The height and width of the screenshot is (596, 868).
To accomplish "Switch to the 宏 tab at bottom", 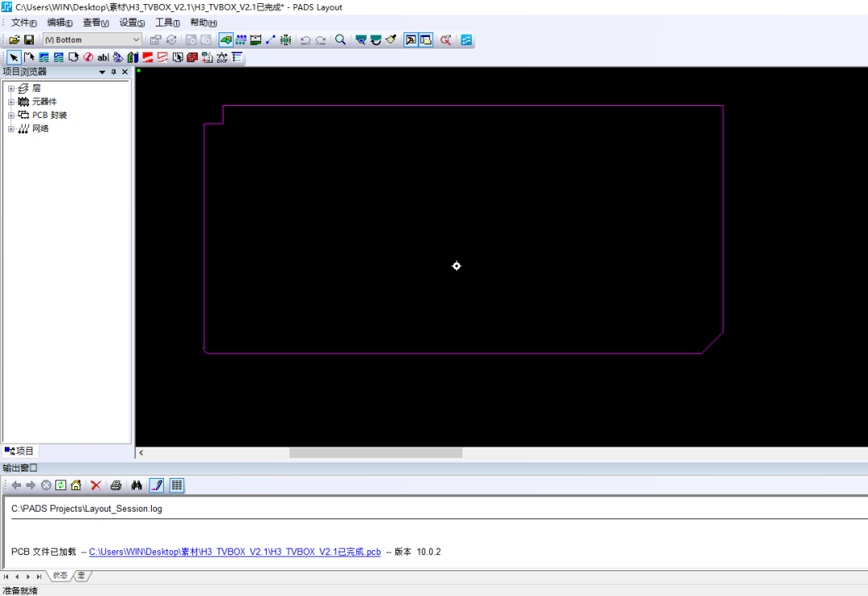I will (80, 575).
